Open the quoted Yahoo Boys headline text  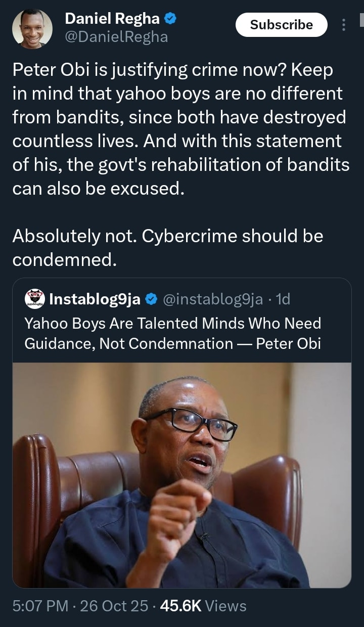coord(173,333)
